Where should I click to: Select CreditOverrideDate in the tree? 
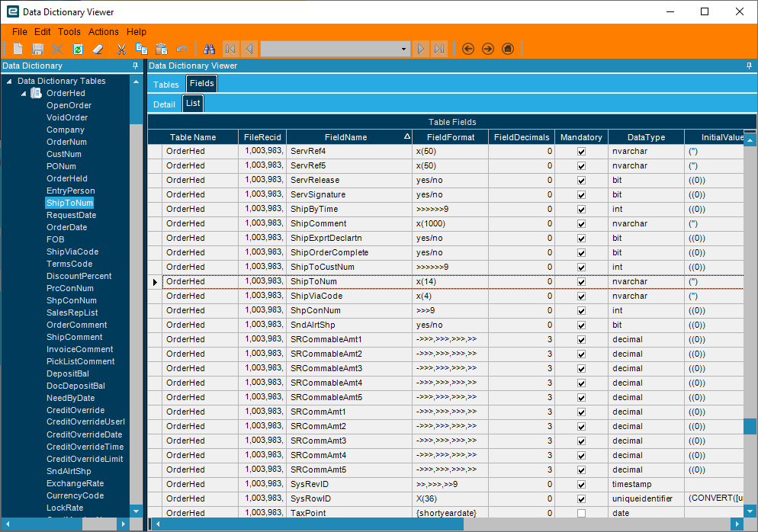coord(84,434)
